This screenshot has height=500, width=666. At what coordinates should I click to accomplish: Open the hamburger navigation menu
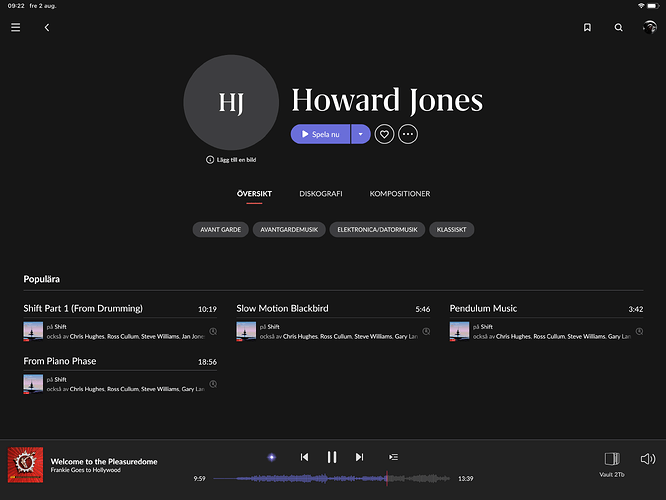16,28
